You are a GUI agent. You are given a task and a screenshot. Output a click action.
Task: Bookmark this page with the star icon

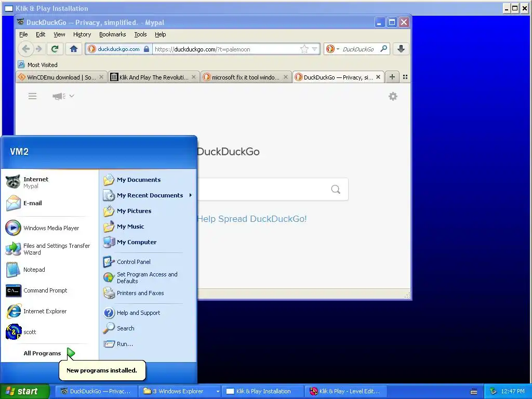304,49
